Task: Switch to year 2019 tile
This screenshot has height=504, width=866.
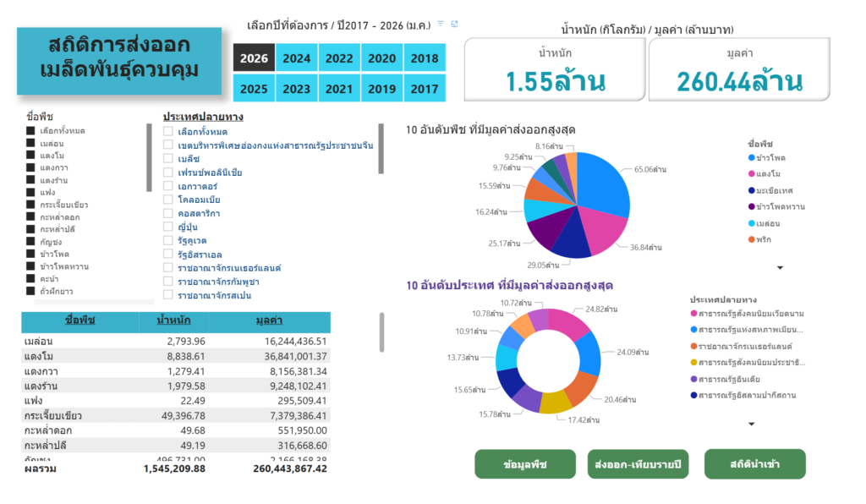Action: 381,88
